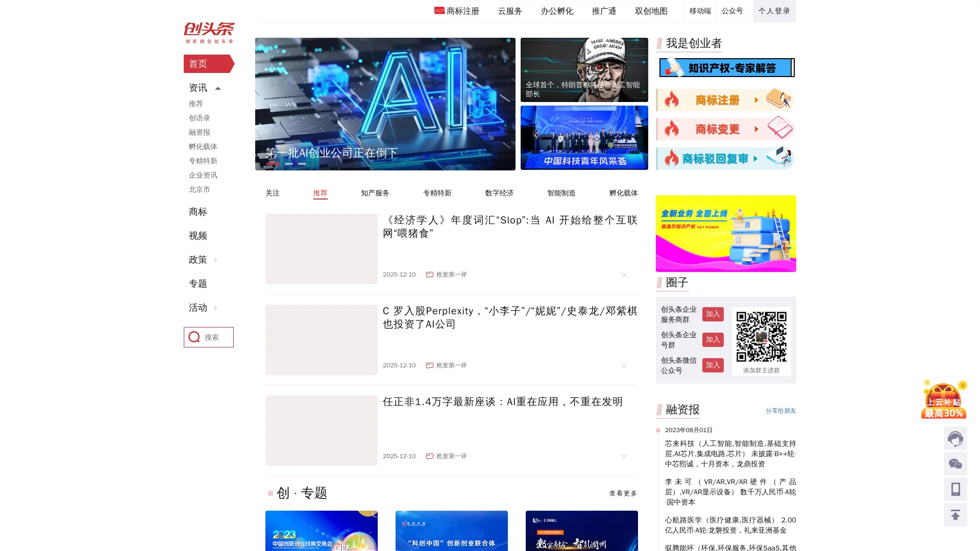Open the search icon in left sidebar
The height and width of the screenshot is (551, 980).
(194, 337)
